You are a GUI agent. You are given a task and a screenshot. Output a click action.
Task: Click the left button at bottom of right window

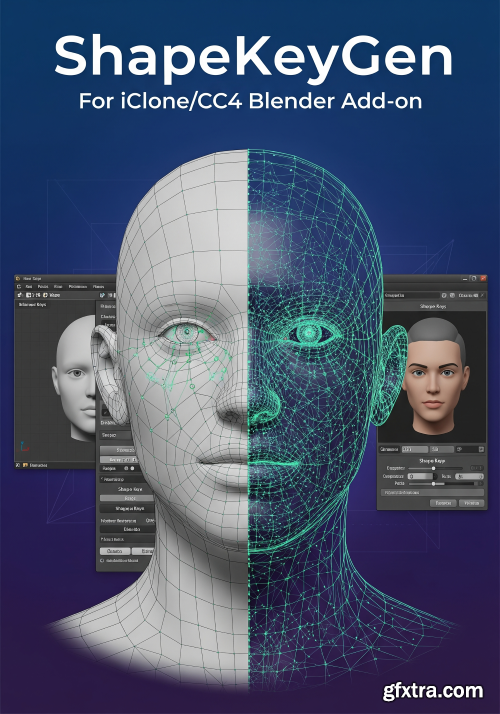tap(443, 503)
